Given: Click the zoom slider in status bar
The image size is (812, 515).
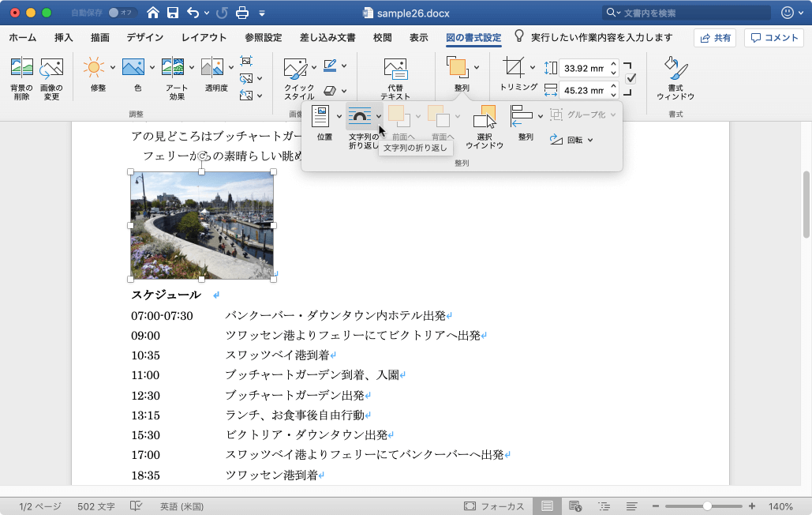Looking at the screenshot, I should point(707,506).
